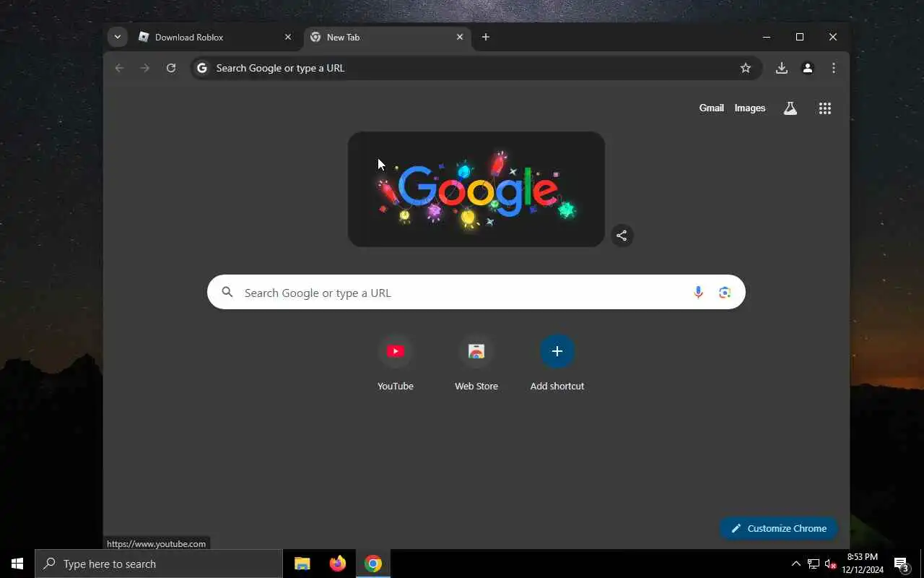Viewport: 924px width, 578px height.
Task: Click the magnifier icon in search box
Action: (227, 293)
